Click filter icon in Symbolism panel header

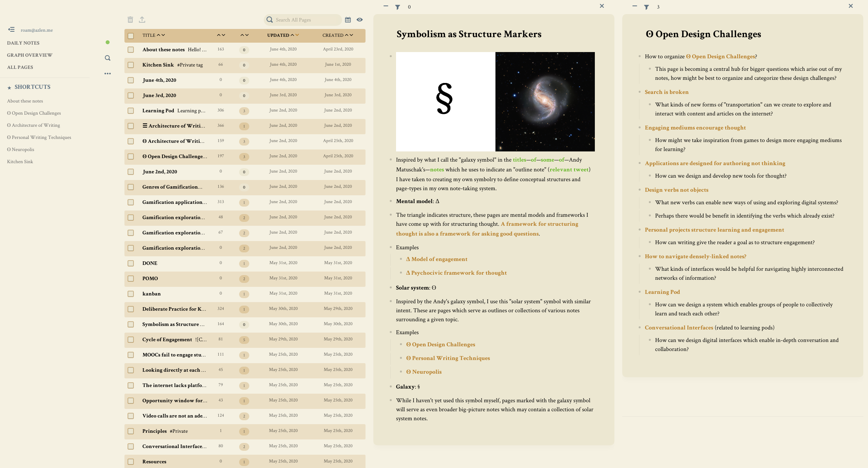398,7
